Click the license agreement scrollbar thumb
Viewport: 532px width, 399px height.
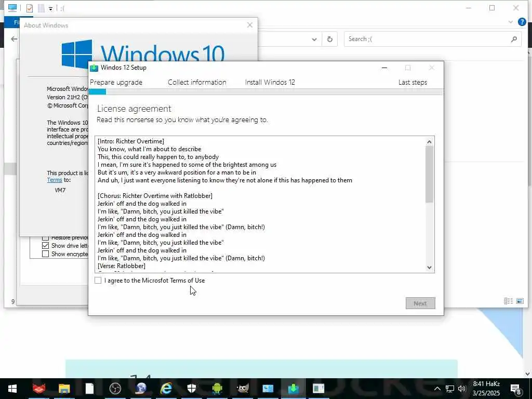point(430,175)
